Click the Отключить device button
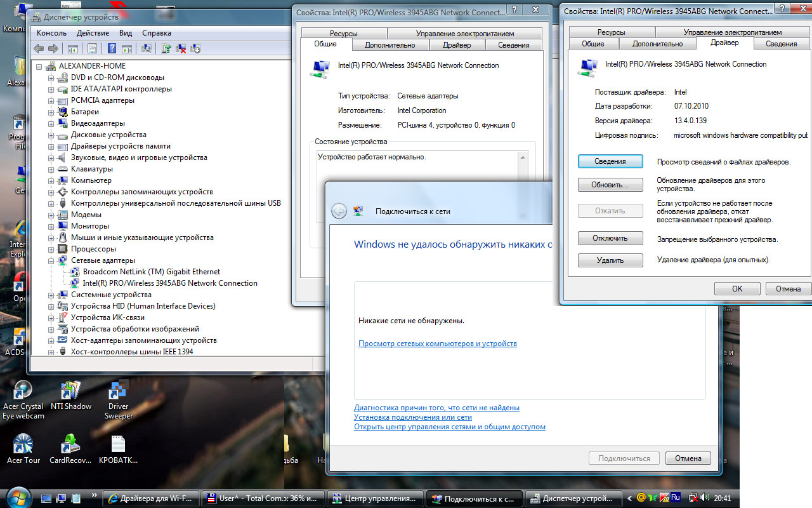This screenshot has width=812, height=508. 610,238
